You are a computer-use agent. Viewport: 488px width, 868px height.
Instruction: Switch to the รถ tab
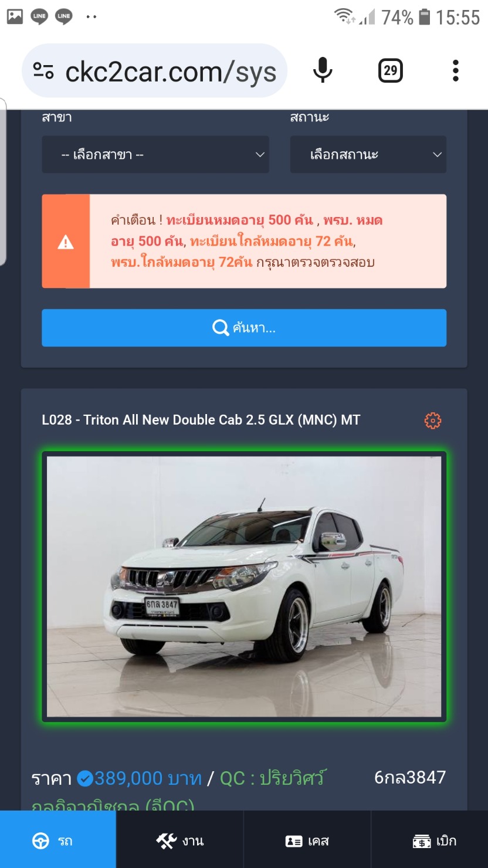58,841
